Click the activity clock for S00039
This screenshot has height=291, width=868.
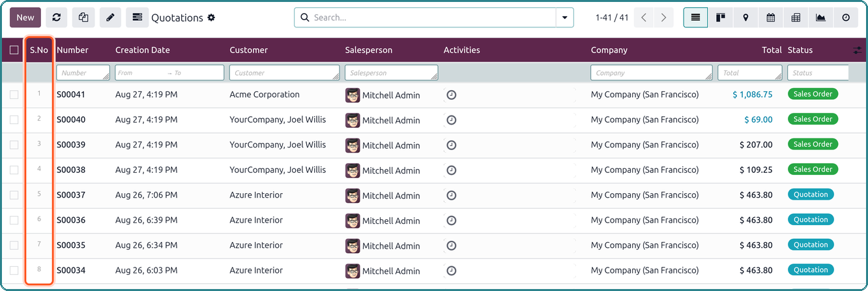tap(452, 145)
